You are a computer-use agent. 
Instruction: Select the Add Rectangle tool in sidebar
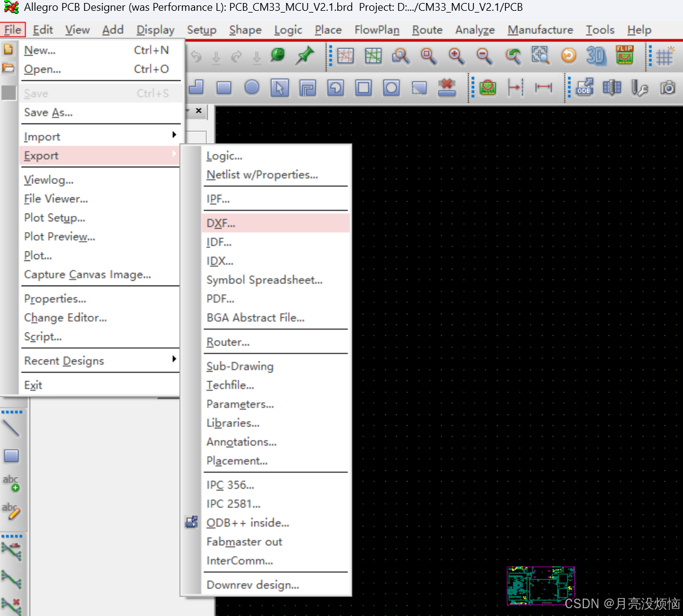pyautogui.click(x=12, y=455)
